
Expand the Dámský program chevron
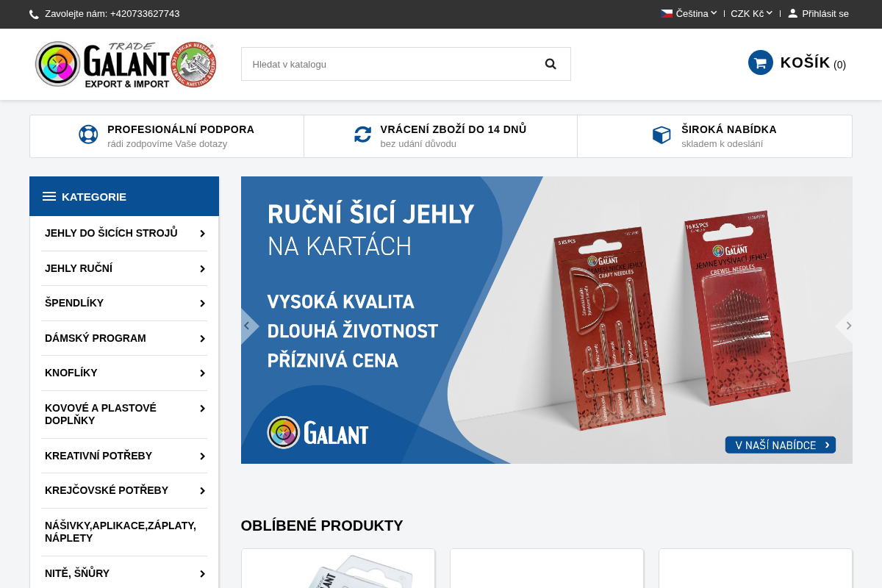point(202,339)
